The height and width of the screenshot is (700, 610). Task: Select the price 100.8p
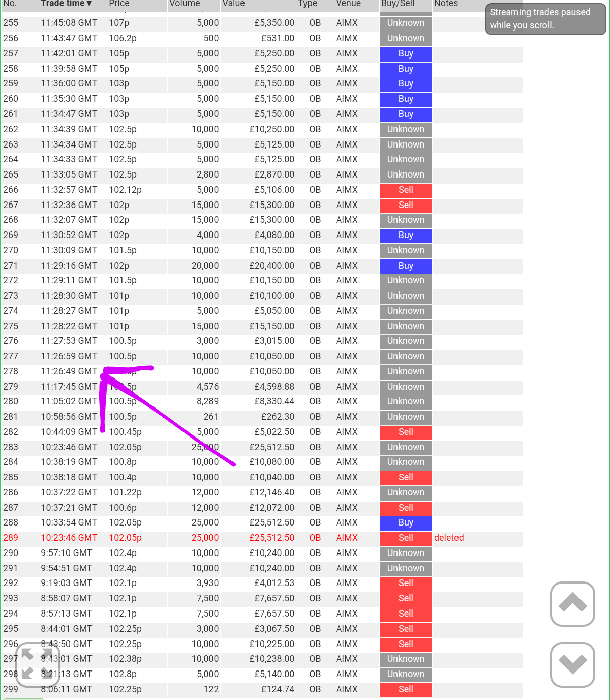click(123, 462)
